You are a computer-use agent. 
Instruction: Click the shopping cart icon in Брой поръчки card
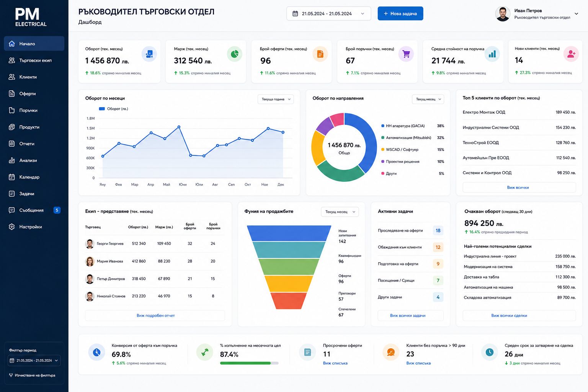[406, 54]
